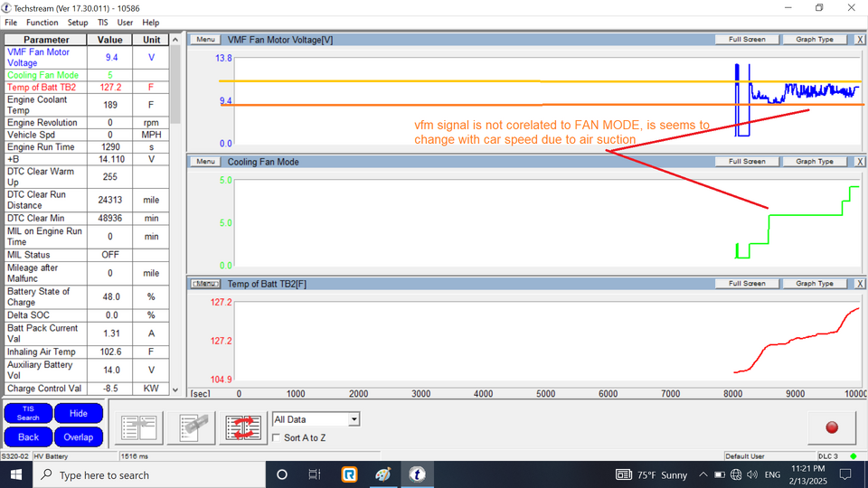Viewport: 868px width, 488px height.
Task: Click the parameter list scrollbar thumb
Action: [175, 84]
